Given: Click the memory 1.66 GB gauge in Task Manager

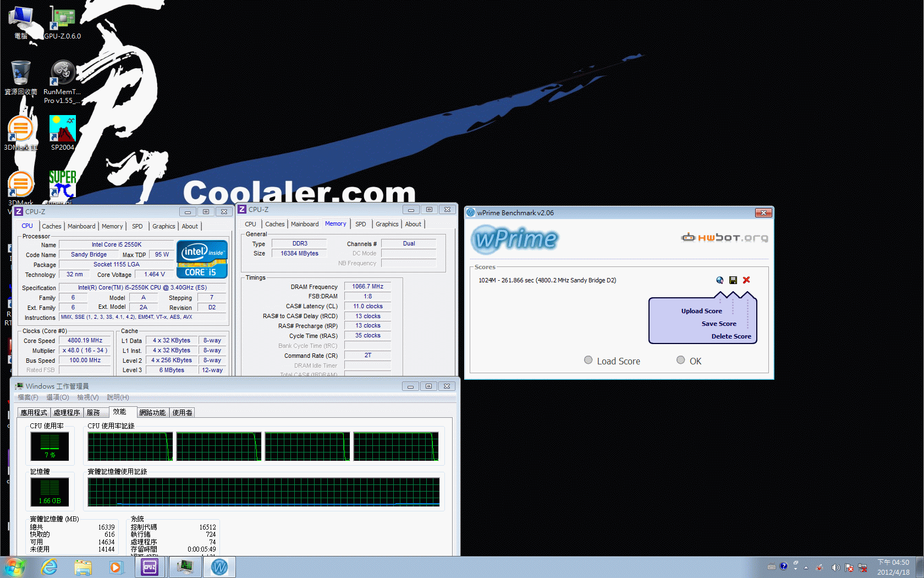Looking at the screenshot, I should click(50, 492).
